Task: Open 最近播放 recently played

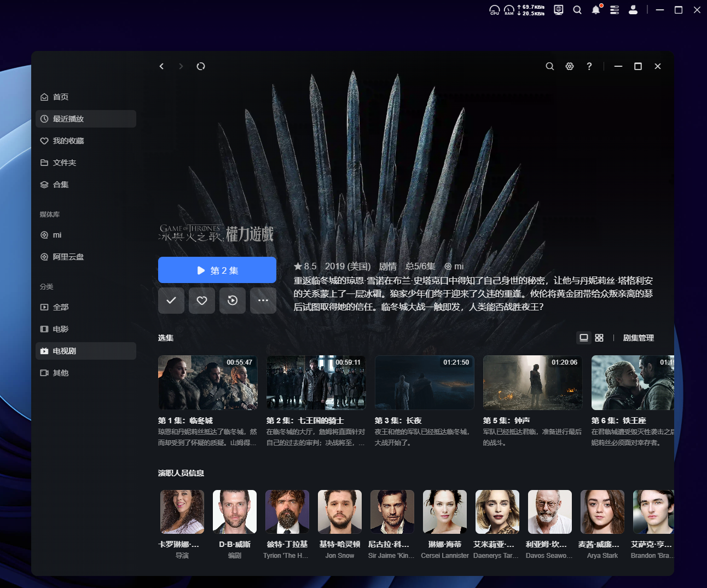Action: pyautogui.click(x=86, y=119)
